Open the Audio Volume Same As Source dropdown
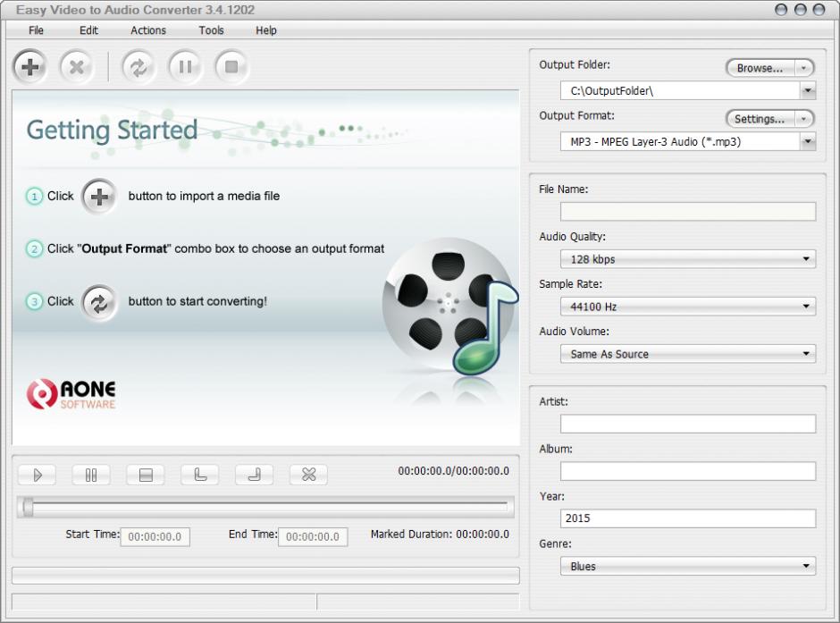The height and width of the screenshot is (623, 840). coord(688,354)
